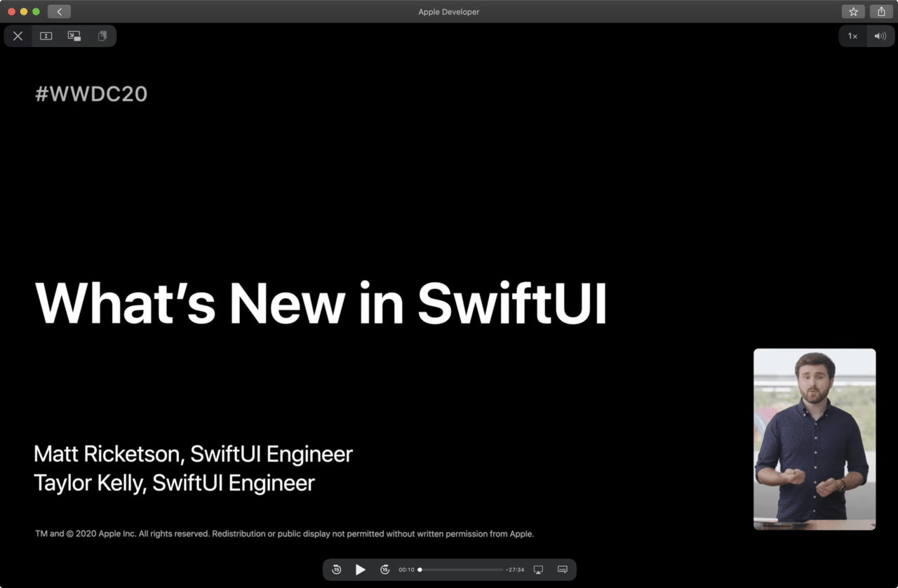The image size is (898, 588).
Task: Click the Apple copyright notice text
Action: click(284, 534)
